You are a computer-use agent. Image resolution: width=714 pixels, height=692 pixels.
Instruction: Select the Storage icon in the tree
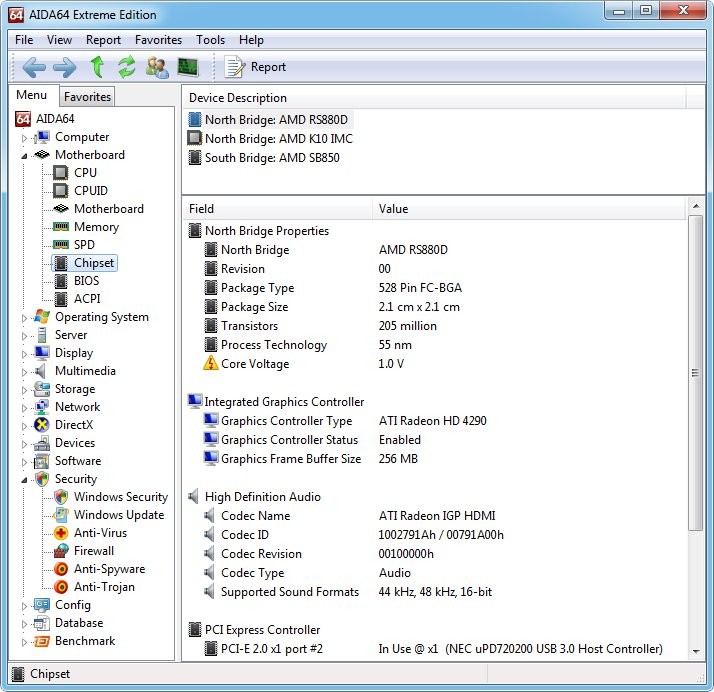(x=42, y=389)
